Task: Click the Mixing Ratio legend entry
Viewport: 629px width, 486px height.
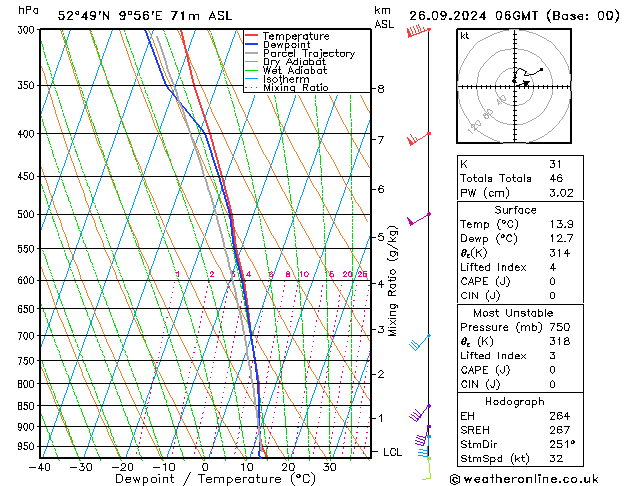Action: coord(296,88)
